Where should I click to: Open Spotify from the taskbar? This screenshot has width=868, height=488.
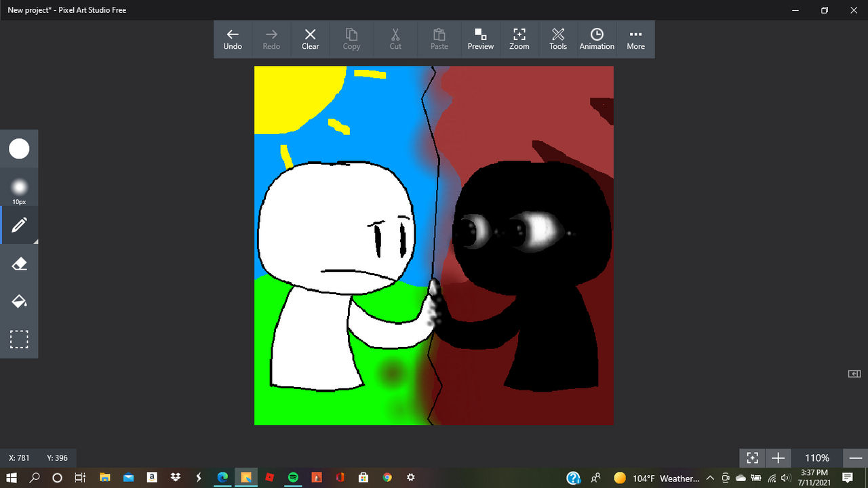tap(294, 477)
